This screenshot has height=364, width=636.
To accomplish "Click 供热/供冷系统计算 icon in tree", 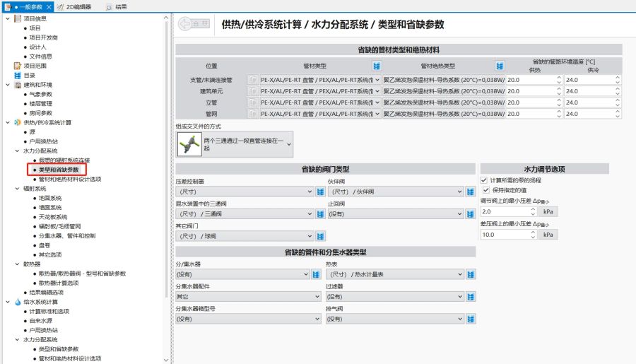I will pos(18,122).
